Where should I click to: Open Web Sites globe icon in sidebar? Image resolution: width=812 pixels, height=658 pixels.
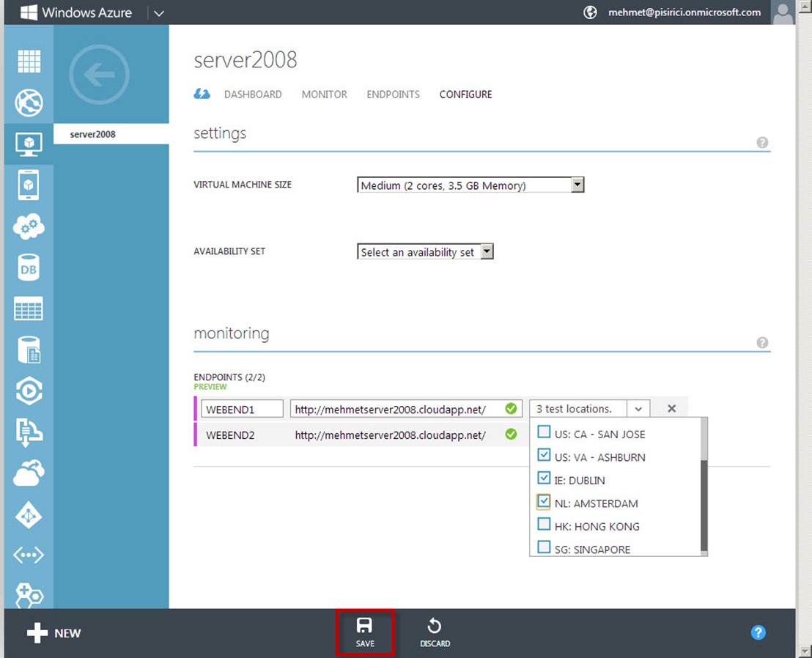(x=29, y=103)
